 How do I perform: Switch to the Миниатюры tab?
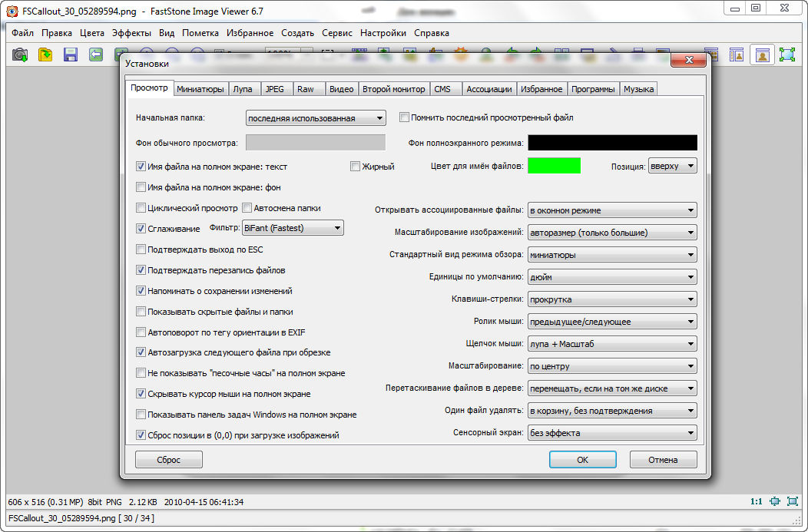(x=200, y=89)
